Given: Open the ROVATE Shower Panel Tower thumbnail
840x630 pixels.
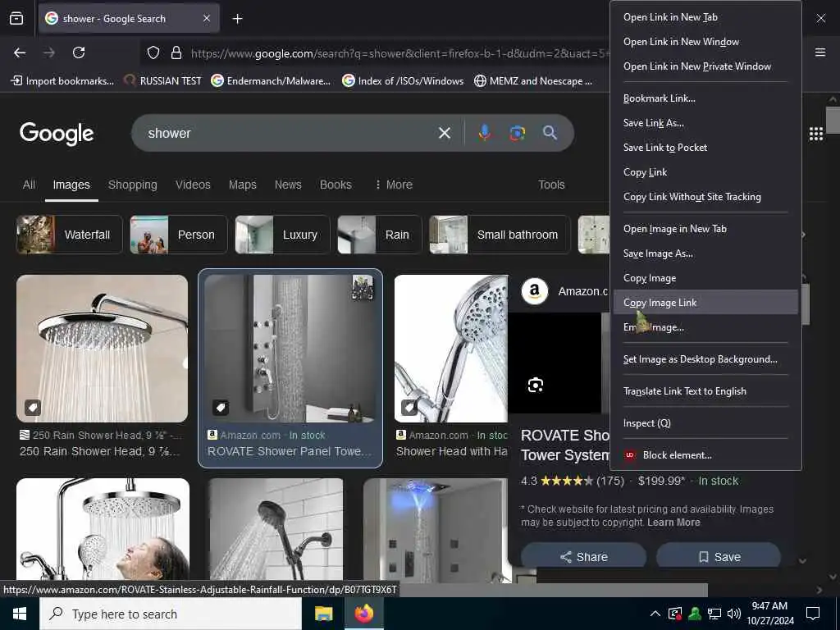Looking at the screenshot, I should pyautogui.click(x=290, y=348).
